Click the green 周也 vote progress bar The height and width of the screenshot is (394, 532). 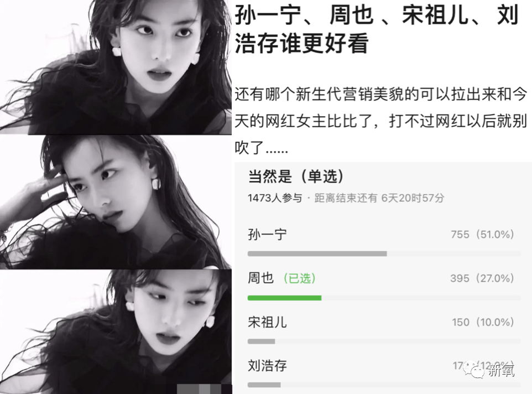click(x=284, y=298)
